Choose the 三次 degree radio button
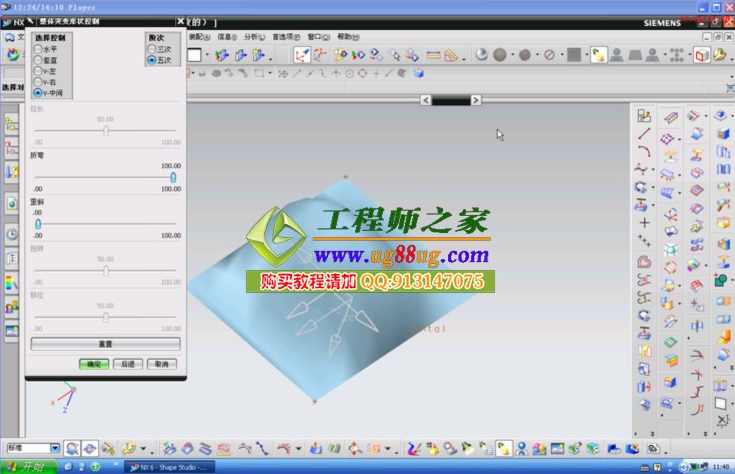Image resolution: width=735 pixels, height=474 pixels. (x=152, y=49)
